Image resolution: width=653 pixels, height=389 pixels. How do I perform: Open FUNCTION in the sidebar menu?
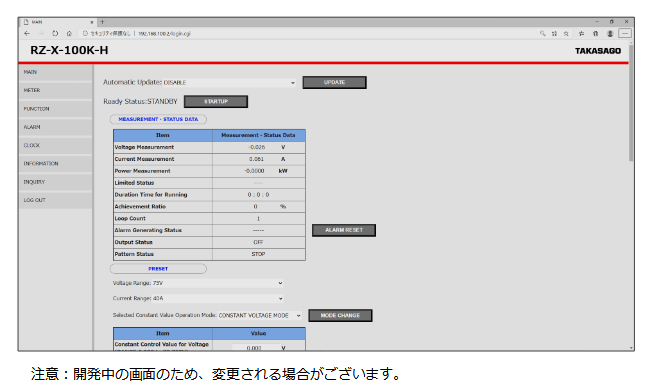click(x=55, y=109)
